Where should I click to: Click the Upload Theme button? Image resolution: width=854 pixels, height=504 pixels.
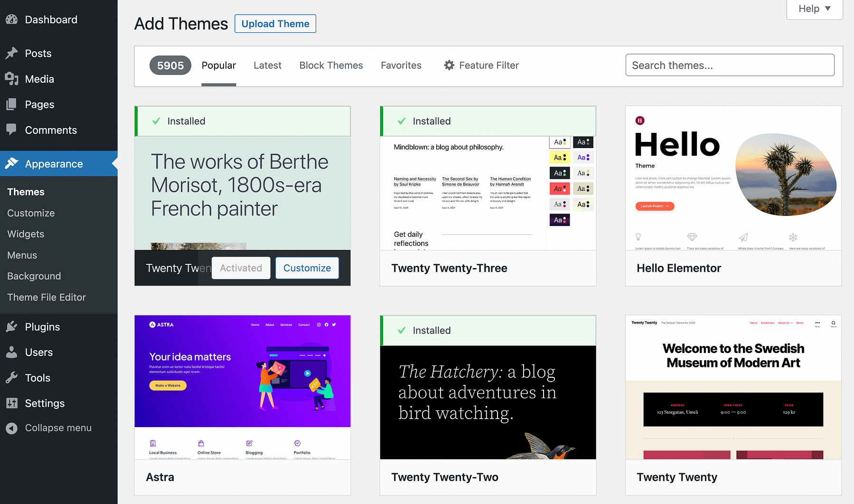(x=275, y=23)
